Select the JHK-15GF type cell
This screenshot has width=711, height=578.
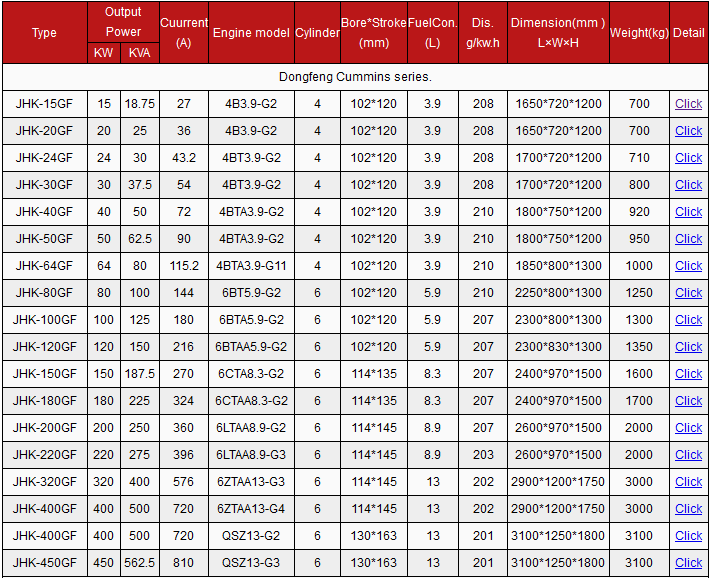click(44, 104)
